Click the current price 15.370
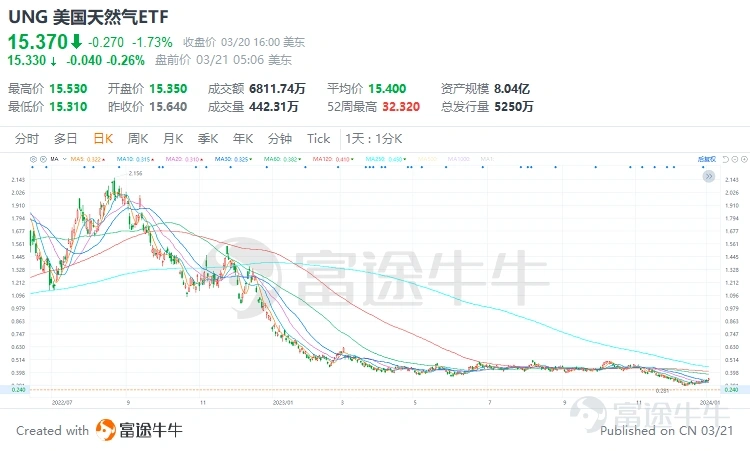The image size is (750, 451). [x=38, y=42]
